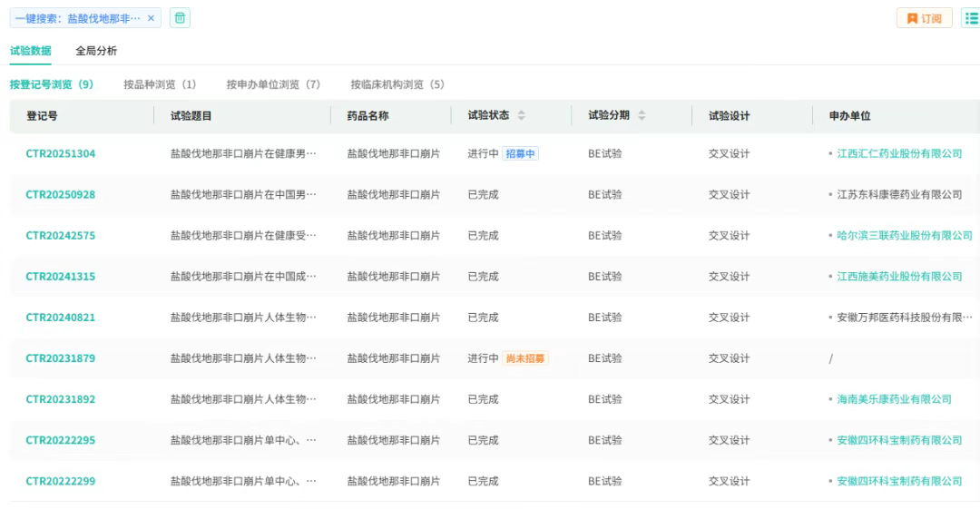980x509 pixels.
Task: Click the 尚未招募 status badge
Action: click(x=525, y=358)
